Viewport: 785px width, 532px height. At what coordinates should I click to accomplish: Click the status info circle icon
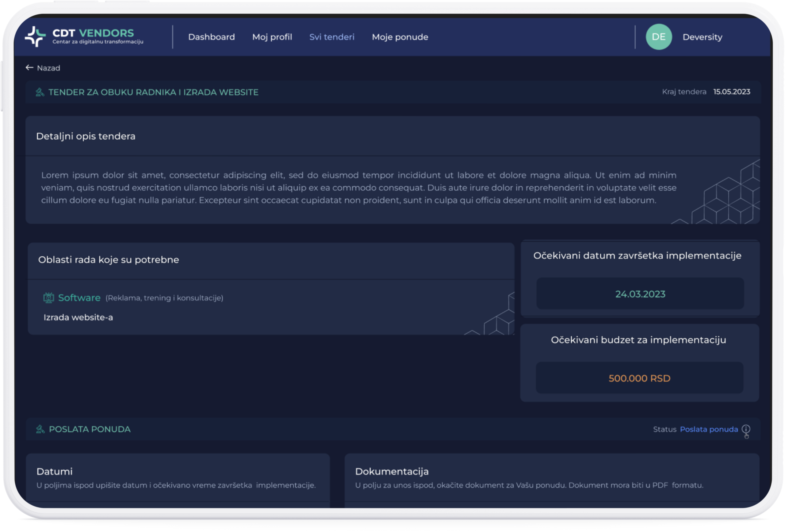coord(746,429)
